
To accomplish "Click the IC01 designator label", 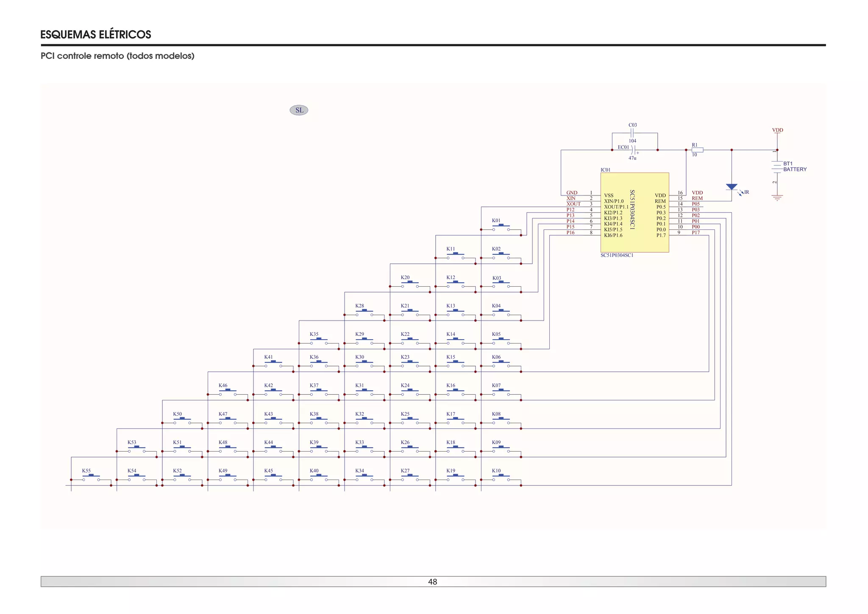I will [605, 170].
